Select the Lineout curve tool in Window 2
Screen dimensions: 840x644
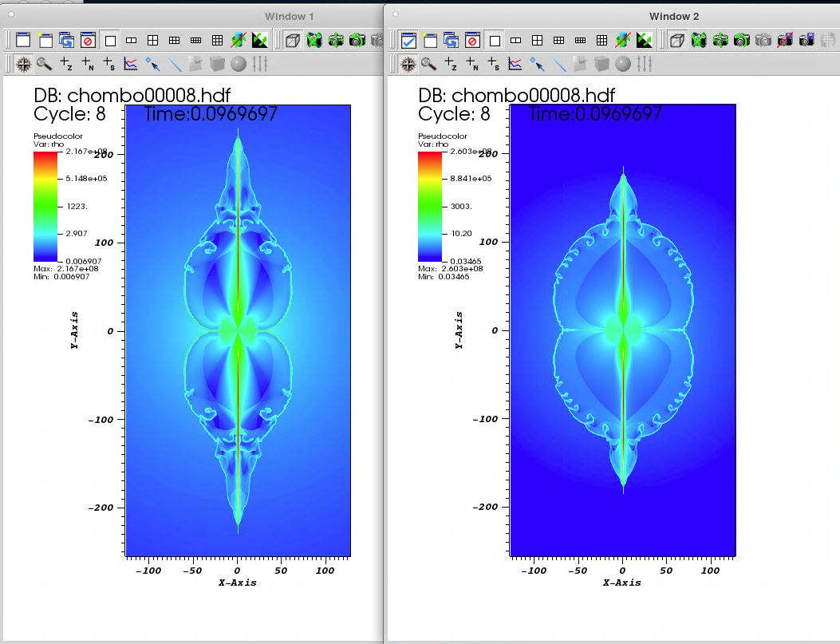[x=515, y=65]
